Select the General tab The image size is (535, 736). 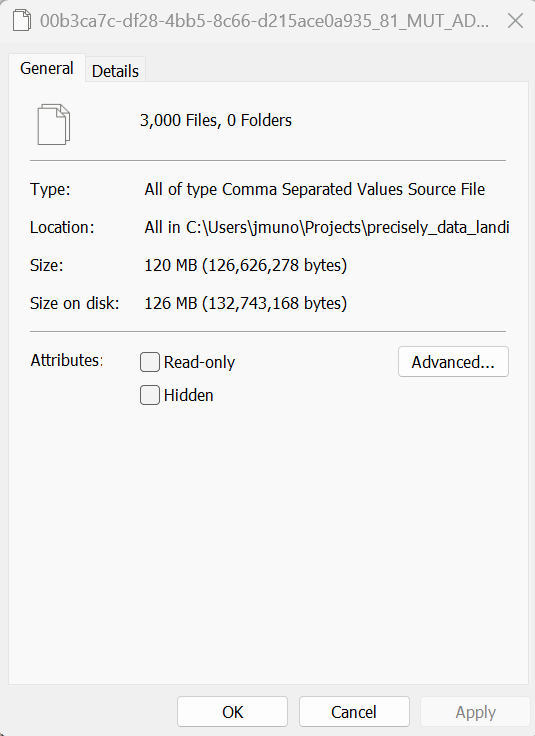[47, 69]
